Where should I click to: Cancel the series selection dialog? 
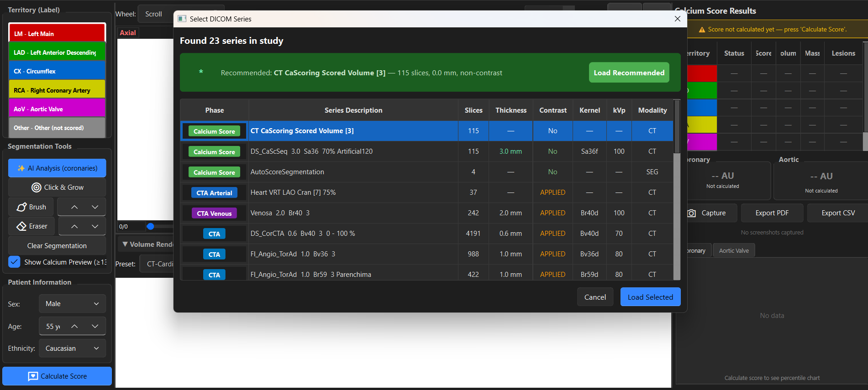point(595,297)
